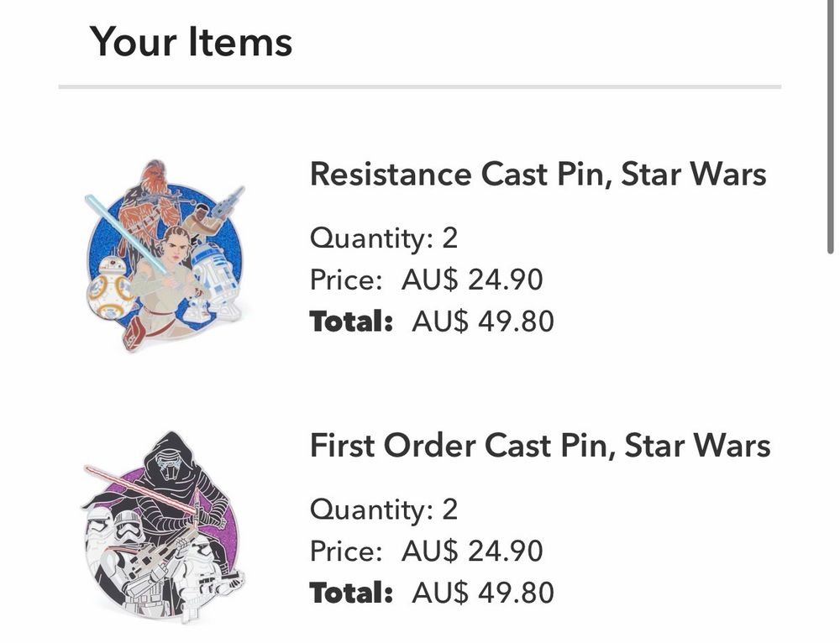Click the Resistance pin total AU$ 49.80
This screenshot has width=840, height=643.
pos(482,321)
